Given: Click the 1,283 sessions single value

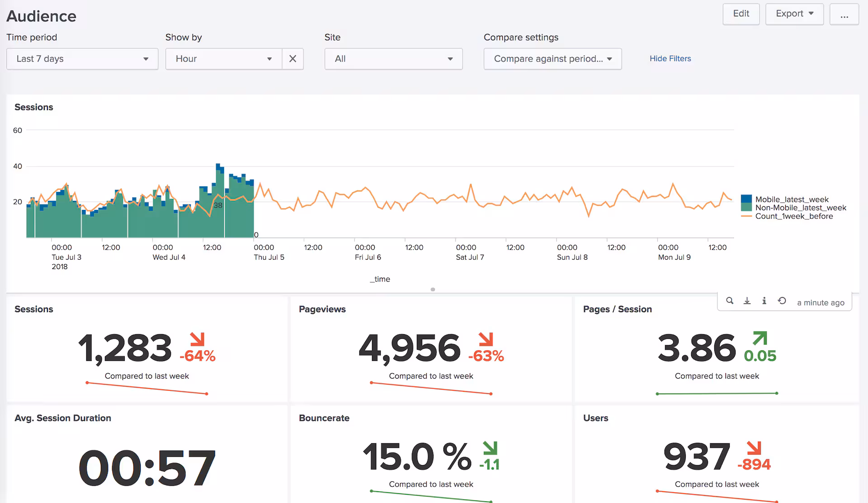Looking at the screenshot, I should (x=125, y=348).
